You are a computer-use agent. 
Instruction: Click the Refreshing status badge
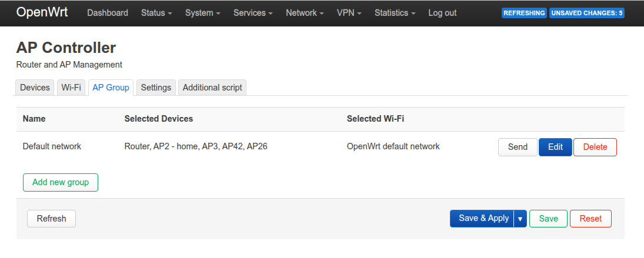click(524, 13)
